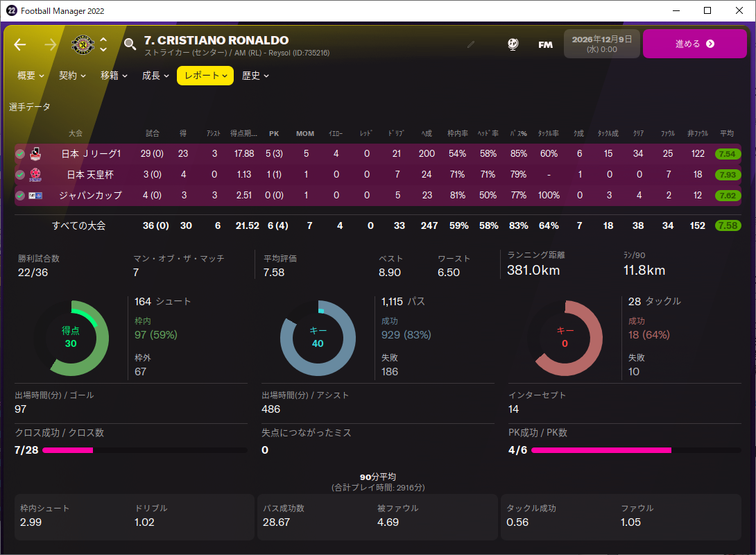Click the 4.69 被ファウル value

388,522
